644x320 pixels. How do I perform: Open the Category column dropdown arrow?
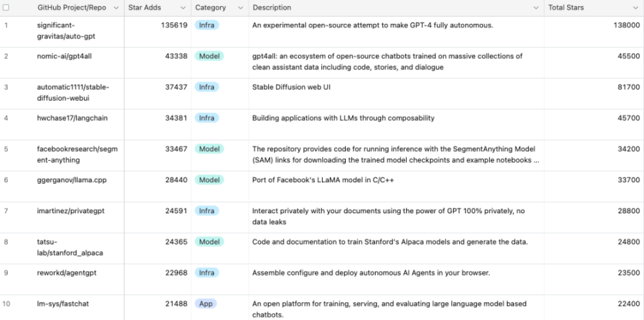click(241, 8)
